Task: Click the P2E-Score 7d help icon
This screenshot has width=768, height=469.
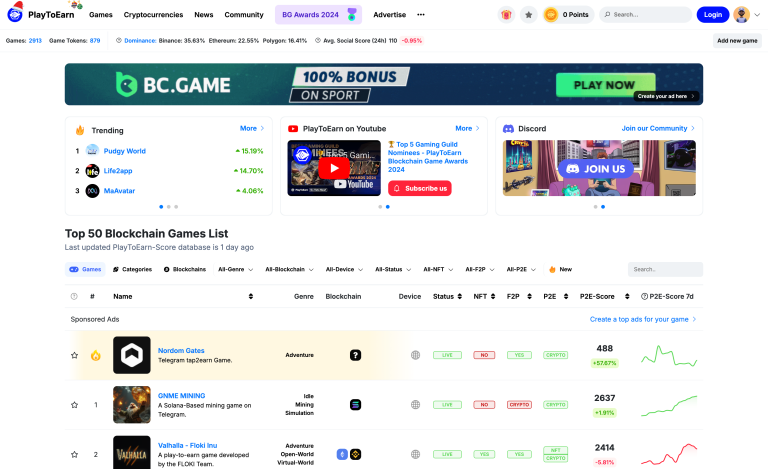Action: [x=645, y=296]
